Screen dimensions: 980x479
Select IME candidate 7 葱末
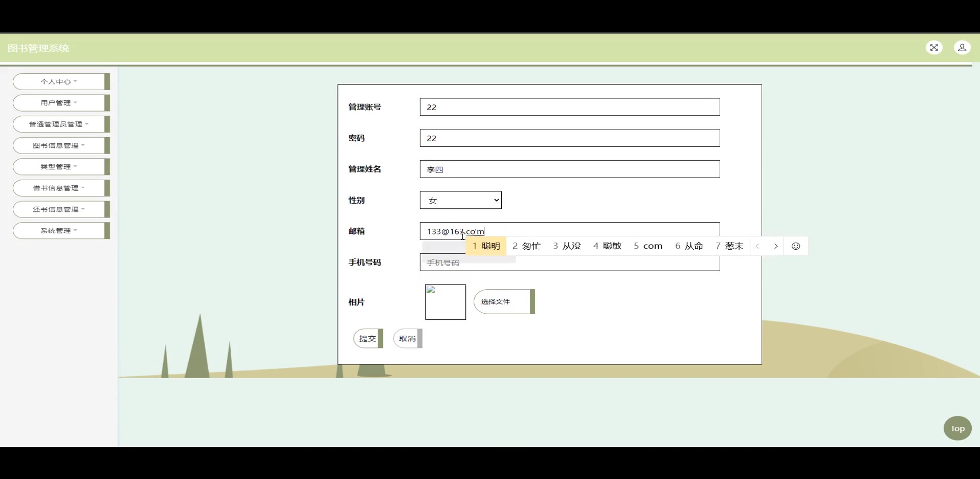tap(729, 246)
